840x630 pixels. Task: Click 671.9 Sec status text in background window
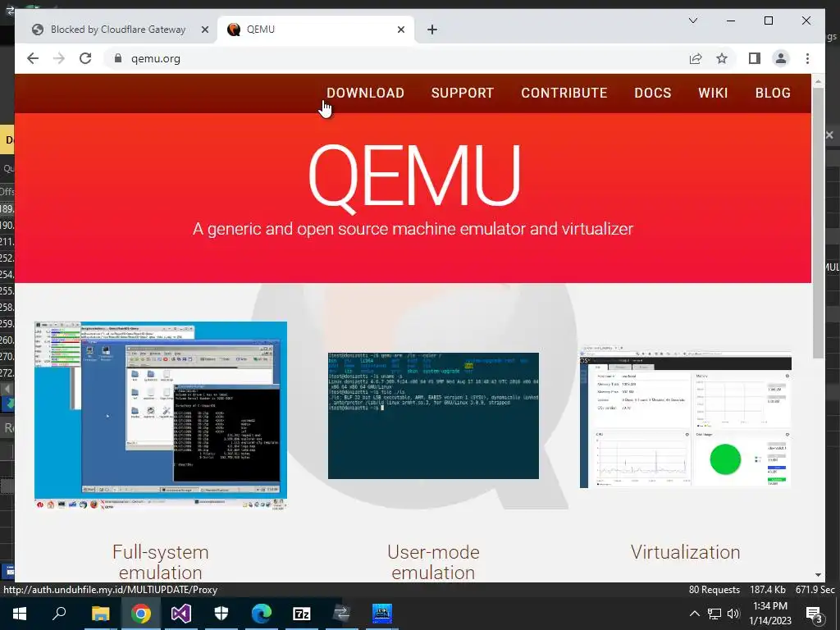(815, 589)
